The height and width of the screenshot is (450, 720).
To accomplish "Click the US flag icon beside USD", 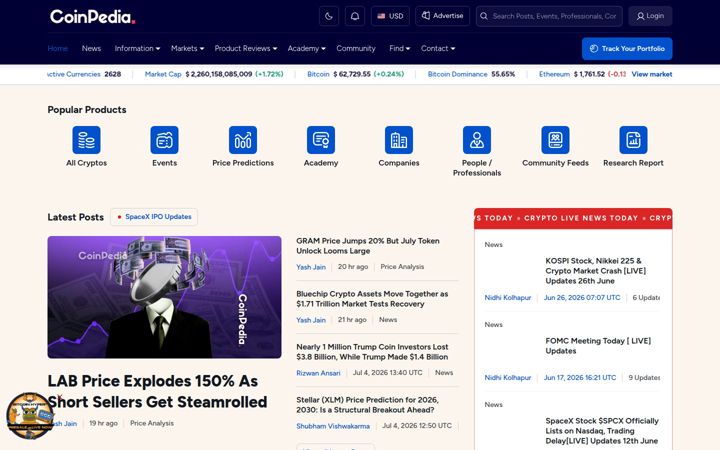I will [x=381, y=16].
